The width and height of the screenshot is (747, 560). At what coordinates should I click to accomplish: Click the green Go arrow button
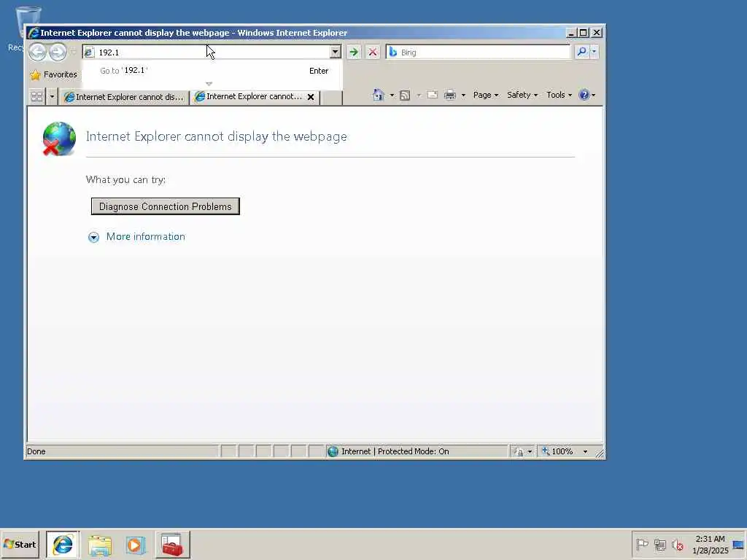(x=354, y=52)
